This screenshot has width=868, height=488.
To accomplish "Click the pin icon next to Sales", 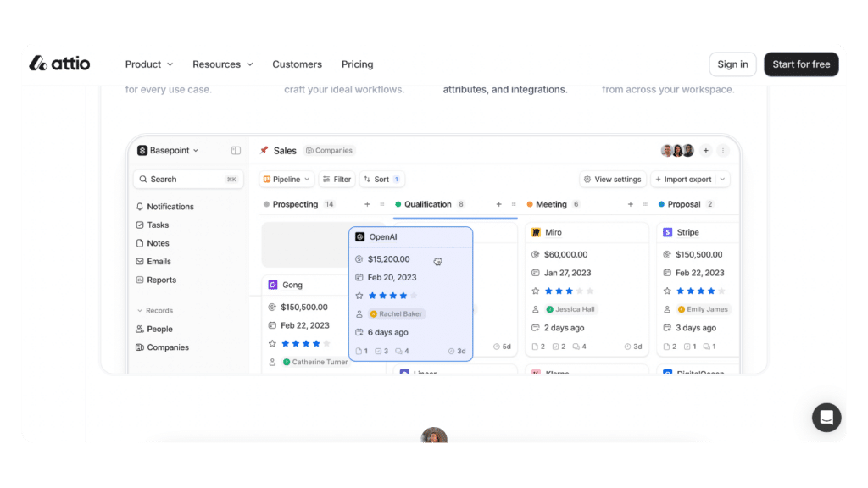I will (x=264, y=151).
